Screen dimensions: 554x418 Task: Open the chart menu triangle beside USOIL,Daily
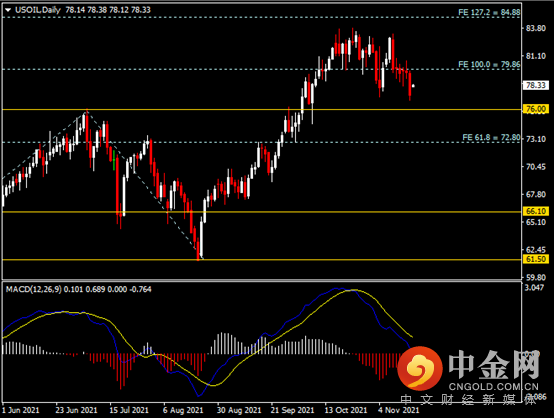(8, 10)
